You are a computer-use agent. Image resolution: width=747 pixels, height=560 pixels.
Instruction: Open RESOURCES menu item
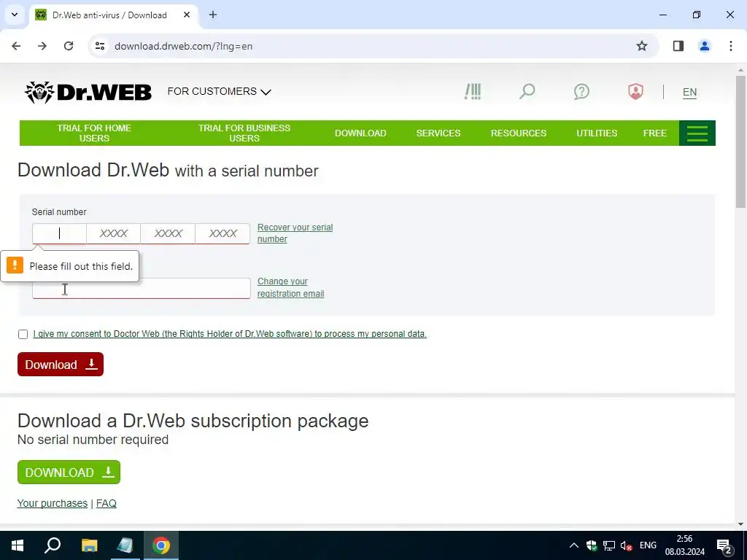[519, 133]
